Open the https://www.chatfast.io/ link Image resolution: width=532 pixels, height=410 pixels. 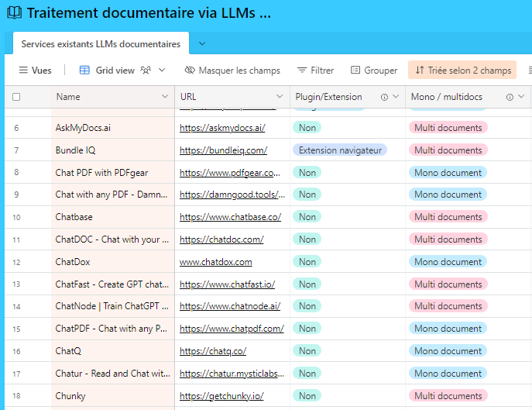click(x=228, y=284)
